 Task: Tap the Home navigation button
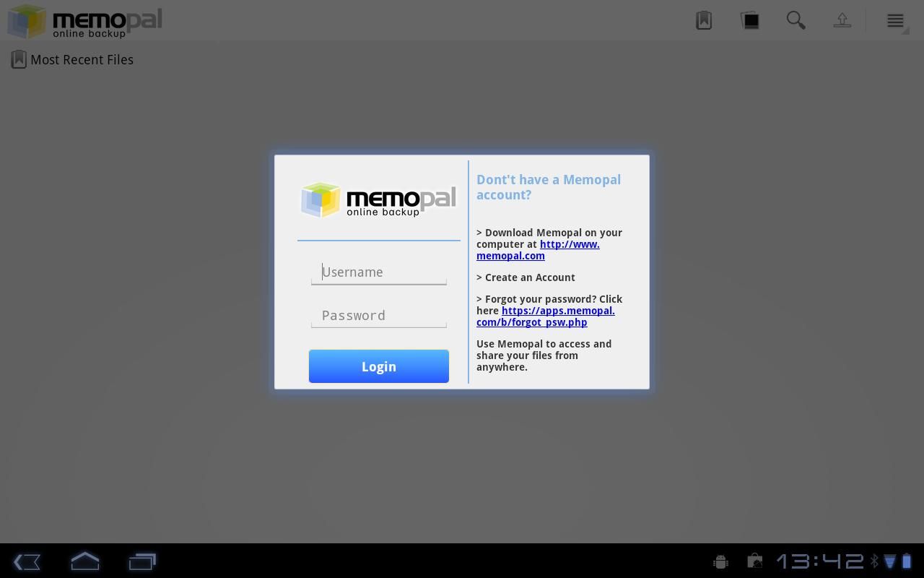click(84, 561)
